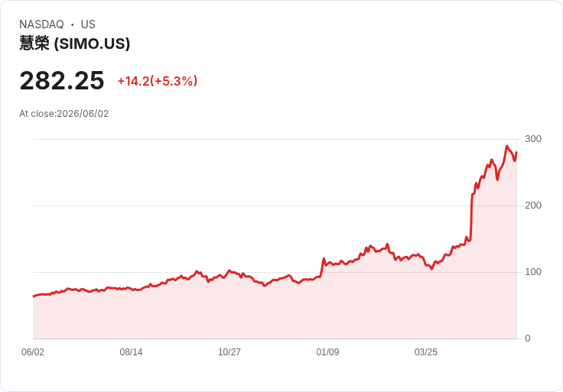Click the At close date text
Screen dimensions: 563x392
click(x=64, y=114)
